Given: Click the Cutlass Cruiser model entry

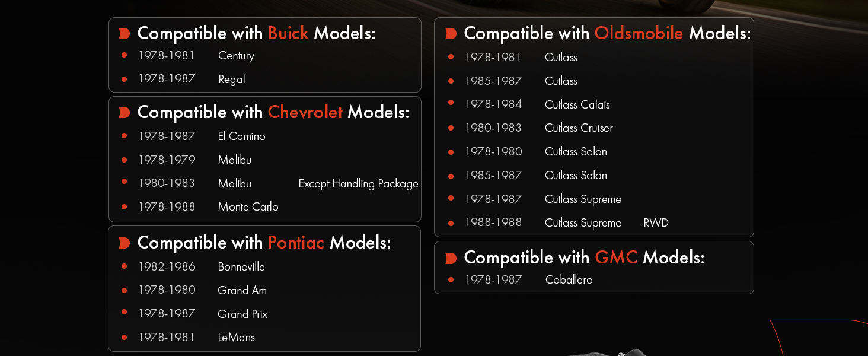Looking at the screenshot, I should pos(579,128).
